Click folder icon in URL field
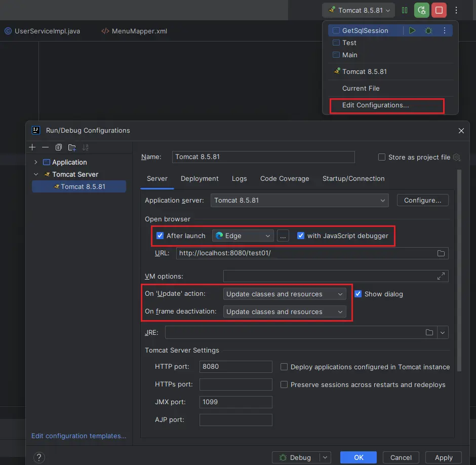Viewport: 476px width, 465px height. pyautogui.click(x=441, y=253)
